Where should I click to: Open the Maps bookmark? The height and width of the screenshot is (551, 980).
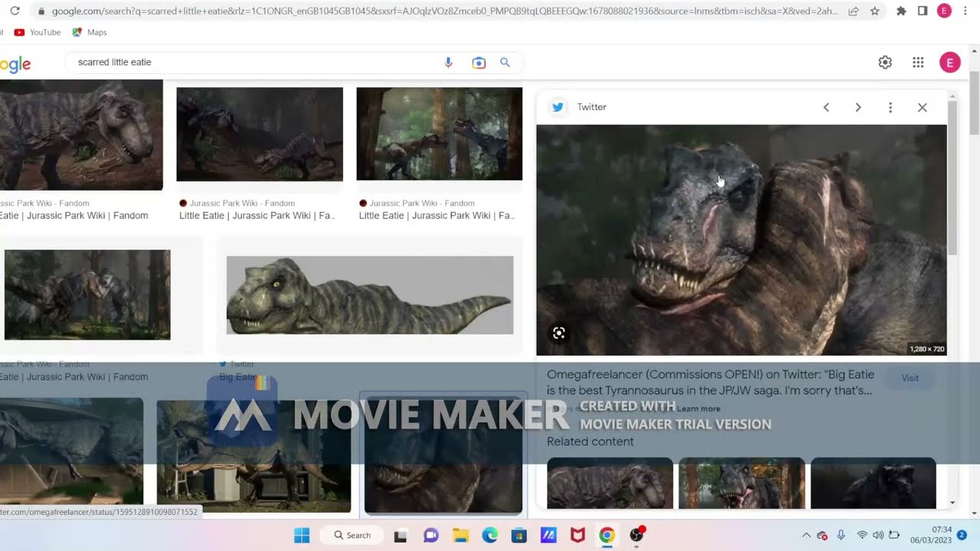89,32
